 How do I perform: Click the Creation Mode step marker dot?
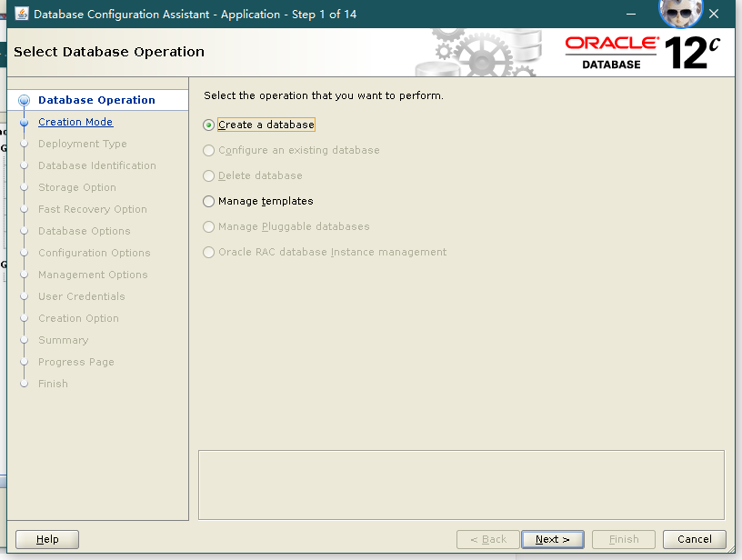click(25, 123)
